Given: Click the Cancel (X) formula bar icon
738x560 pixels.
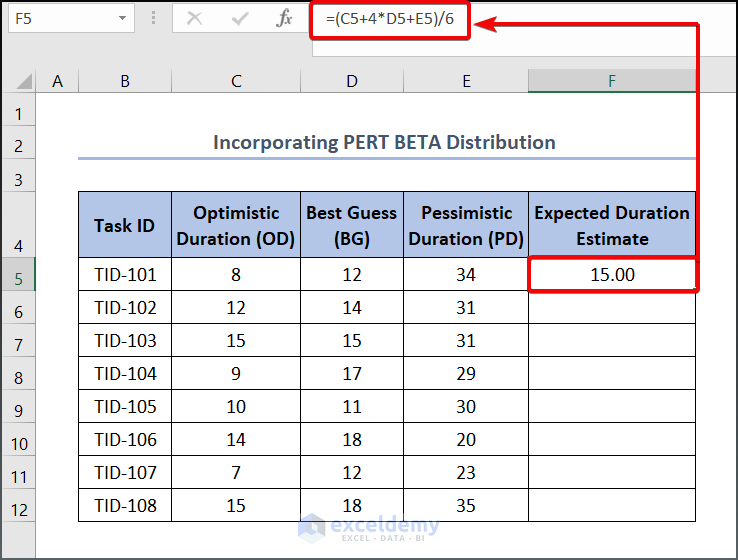Looking at the screenshot, I should [194, 18].
